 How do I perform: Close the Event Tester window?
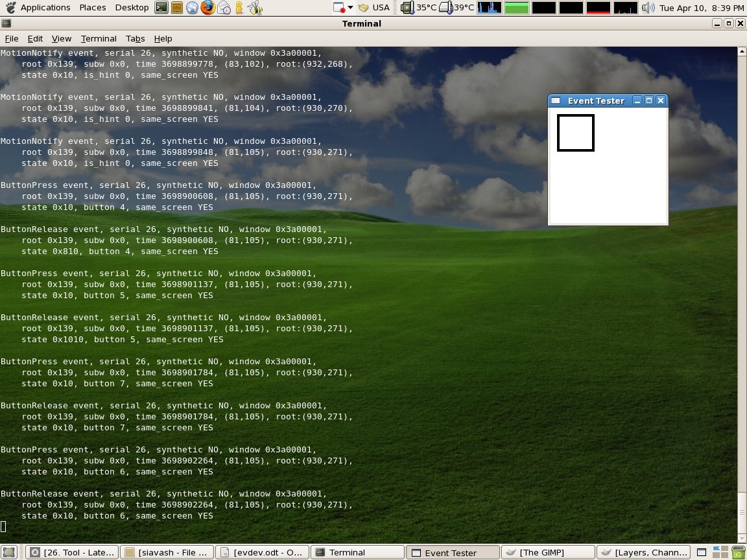point(661,100)
